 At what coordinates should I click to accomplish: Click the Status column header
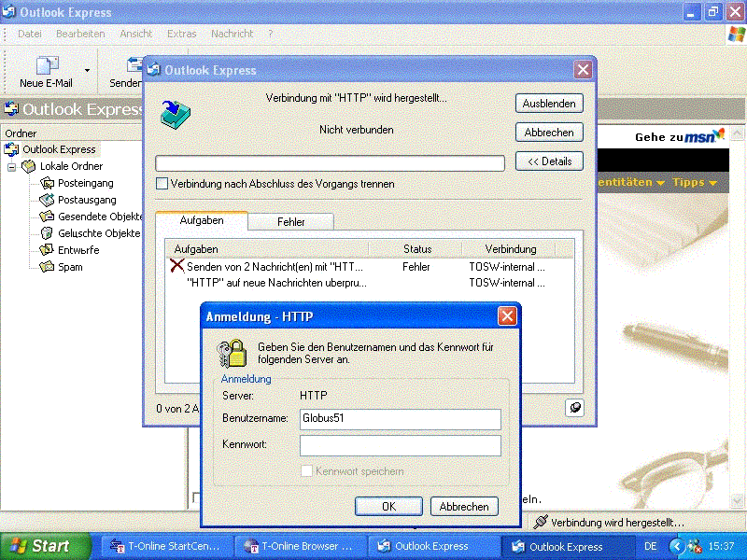click(x=416, y=249)
